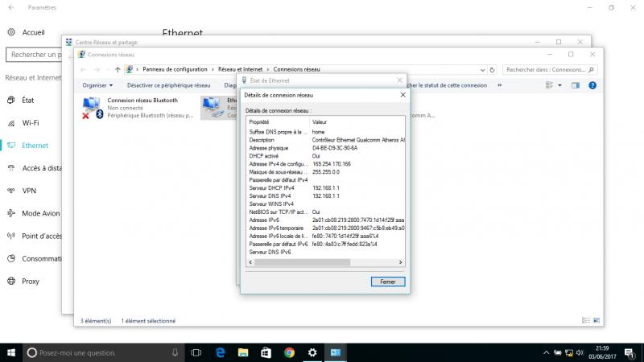Select the Serveur DNS IPv4 row
The height and width of the screenshot is (362, 644).
point(325,195)
